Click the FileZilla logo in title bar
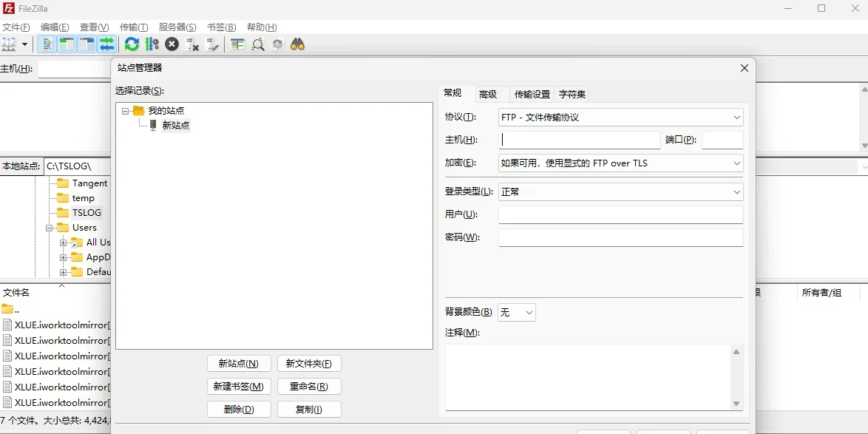The width and height of the screenshot is (868, 434). click(8, 8)
